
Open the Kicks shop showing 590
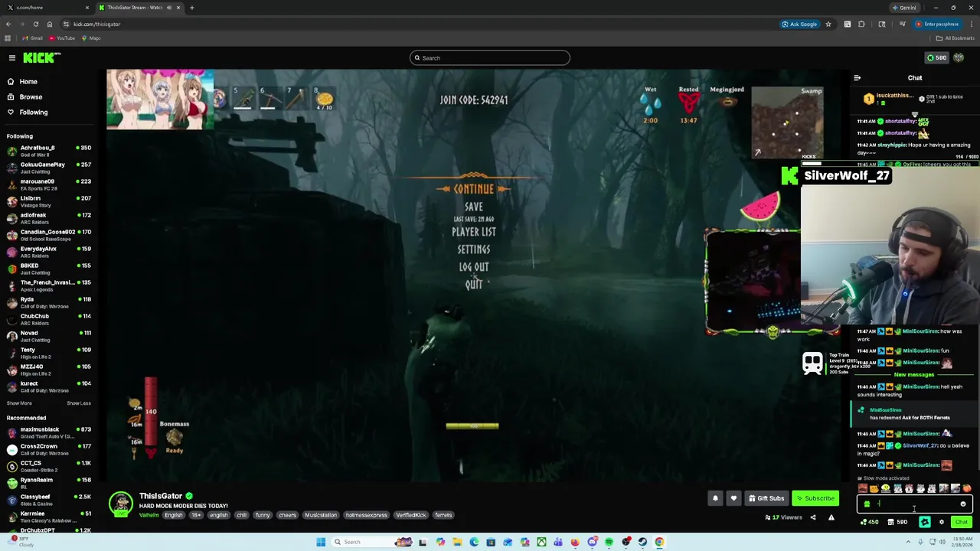pos(897,523)
